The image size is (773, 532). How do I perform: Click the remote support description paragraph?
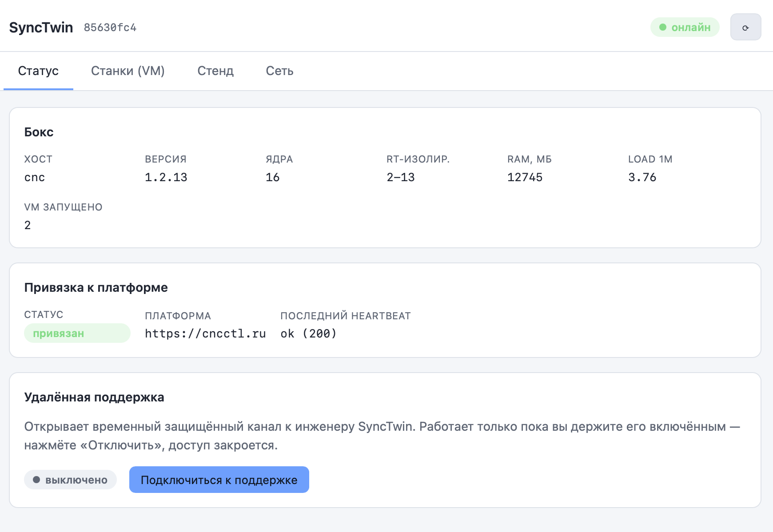tap(383, 436)
